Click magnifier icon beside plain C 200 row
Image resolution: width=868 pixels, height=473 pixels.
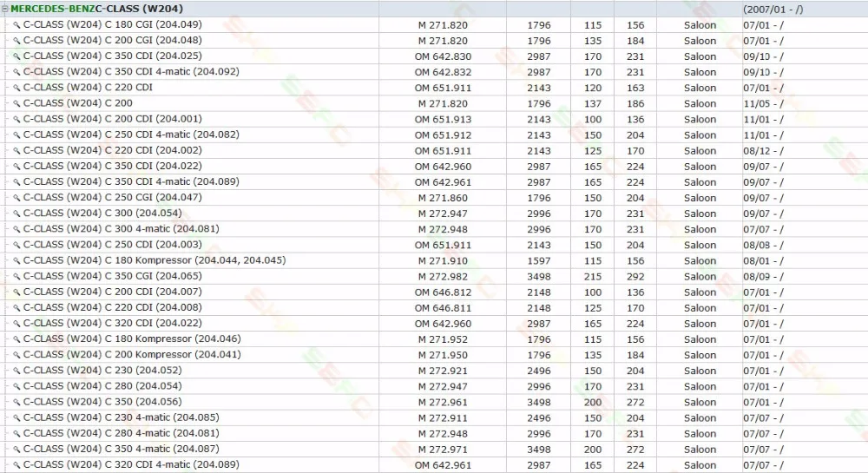(x=16, y=103)
